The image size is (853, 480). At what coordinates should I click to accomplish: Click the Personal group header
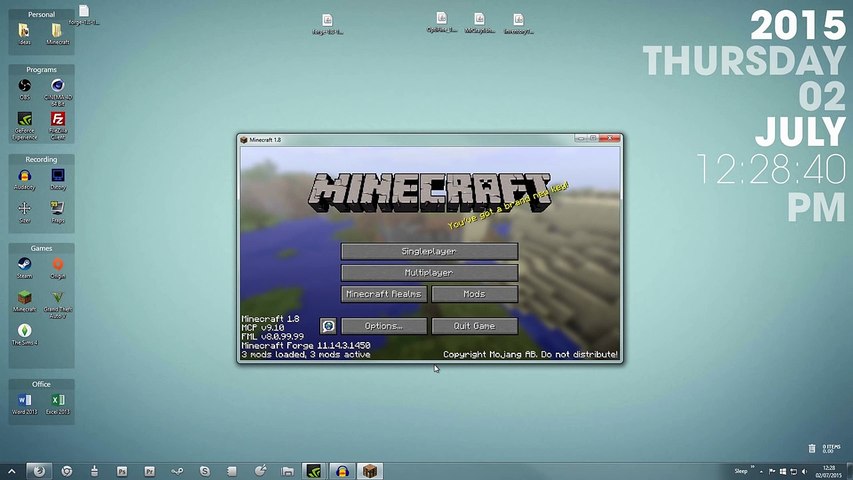pos(41,14)
